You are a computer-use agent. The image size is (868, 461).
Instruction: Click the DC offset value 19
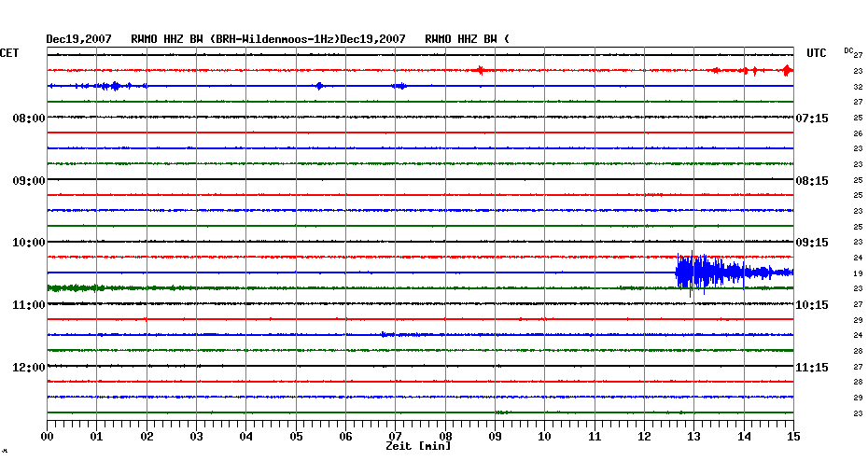tap(858, 273)
